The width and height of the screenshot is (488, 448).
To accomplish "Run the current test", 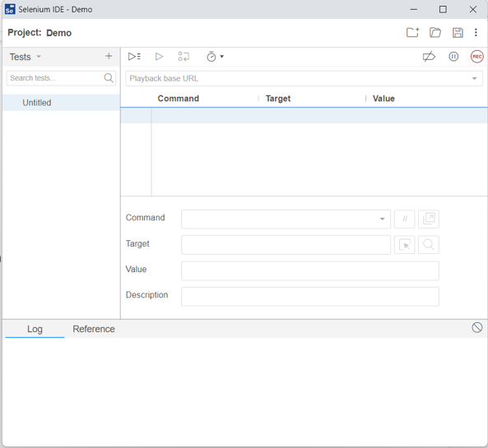I will pyautogui.click(x=159, y=57).
